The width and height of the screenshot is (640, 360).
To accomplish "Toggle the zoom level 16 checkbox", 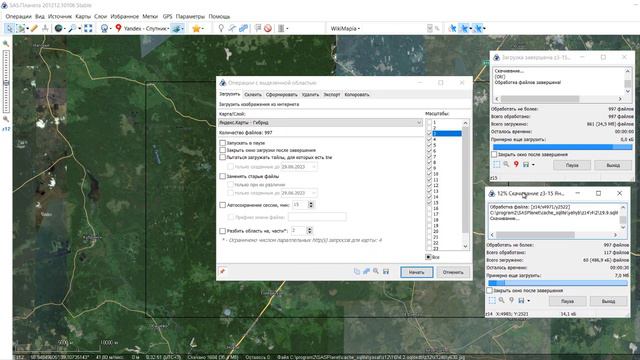I will click(x=429, y=208).
